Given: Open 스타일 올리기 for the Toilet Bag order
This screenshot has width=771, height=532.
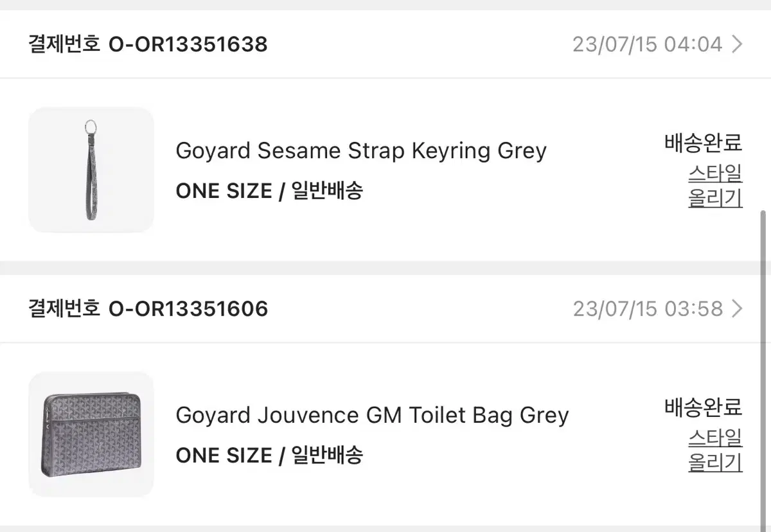Looking at the screenshot, I should [x=715, y=450].
